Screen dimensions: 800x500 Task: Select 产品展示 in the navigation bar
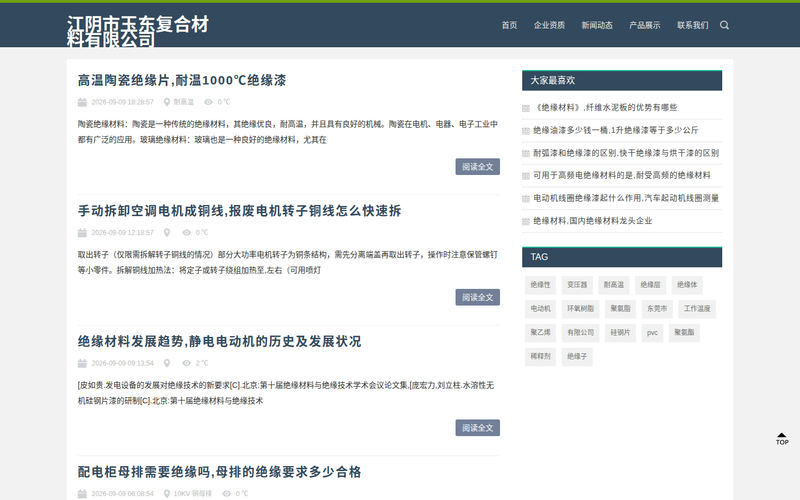coord(644,25)
